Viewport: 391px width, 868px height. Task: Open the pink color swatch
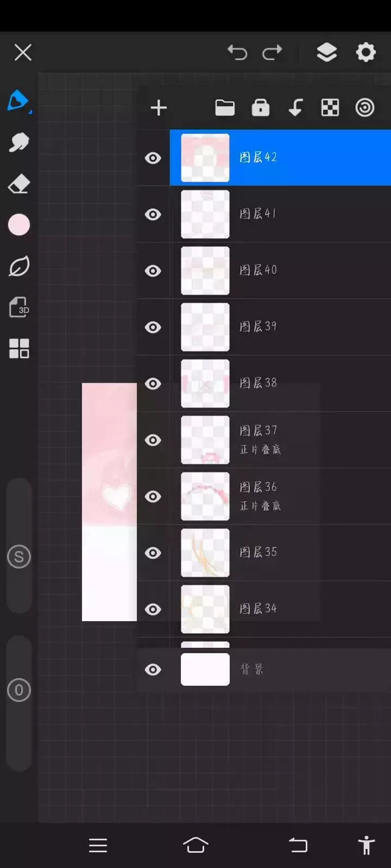(x=19, y=225)
